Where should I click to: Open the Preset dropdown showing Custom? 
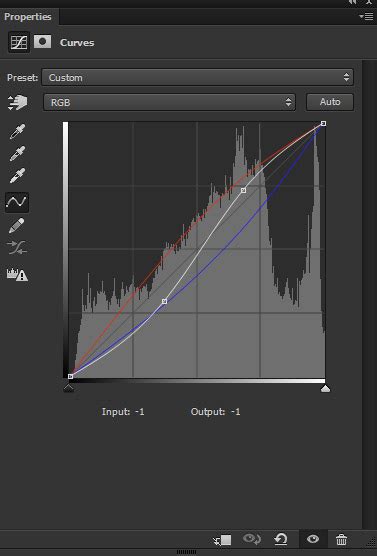pyautogui.click(x=198, y=77)
